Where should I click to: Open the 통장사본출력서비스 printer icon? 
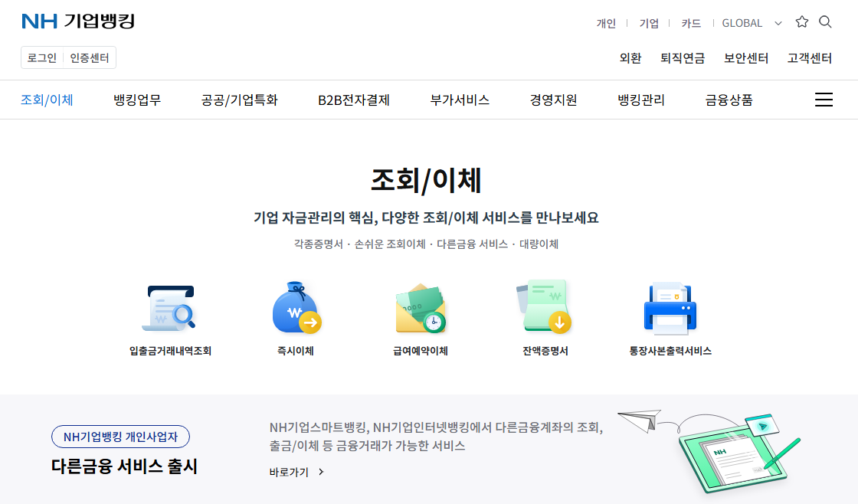(x=670, y=308)
